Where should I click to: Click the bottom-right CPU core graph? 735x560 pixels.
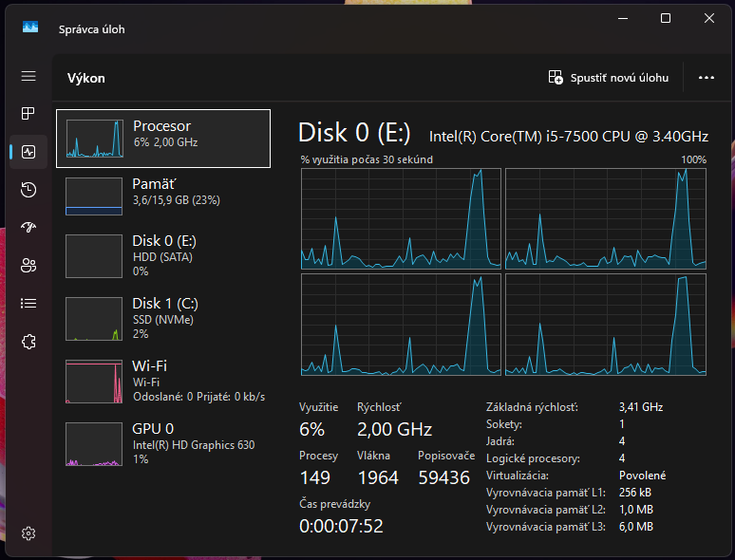606,324
